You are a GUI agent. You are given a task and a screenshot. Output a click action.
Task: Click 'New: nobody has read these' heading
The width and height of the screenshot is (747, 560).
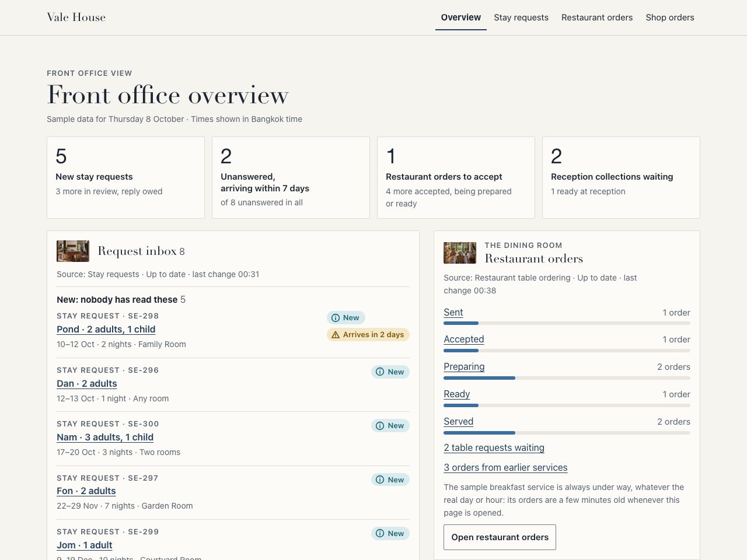point(117,300)
